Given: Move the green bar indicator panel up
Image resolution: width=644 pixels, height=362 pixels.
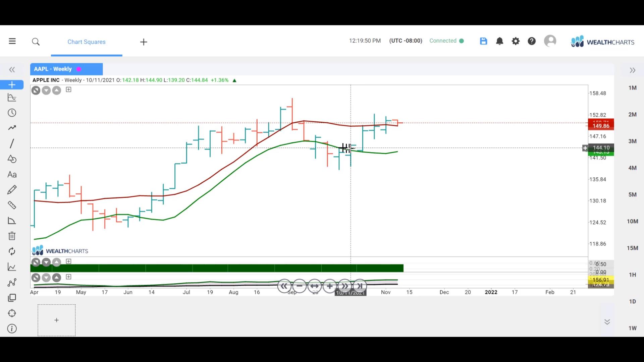Looking at the screenshot, I should [x=57, y=262].
